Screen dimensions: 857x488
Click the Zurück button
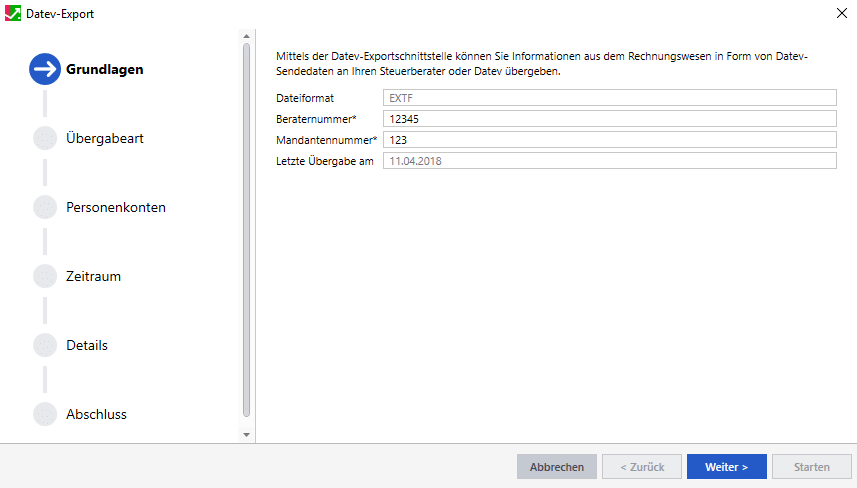pyautogui.click(x=642, y=467)
